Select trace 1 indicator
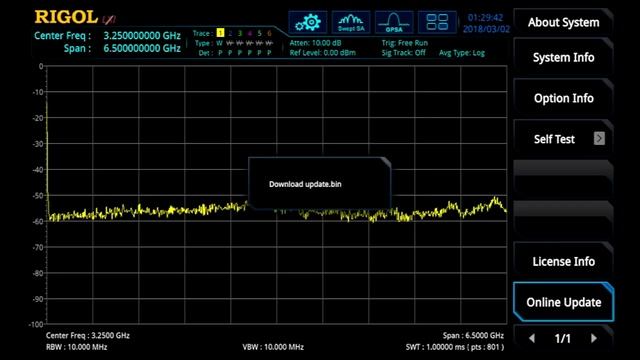The image size is (640, 360). 220,33
